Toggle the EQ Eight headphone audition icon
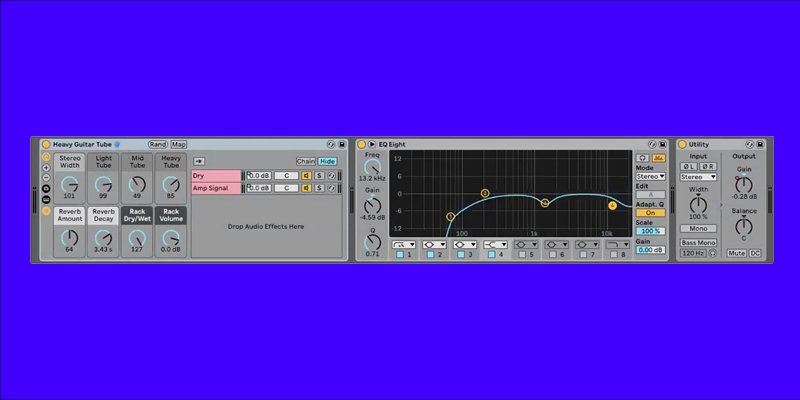The height and width of the screenshot is (400, 800). coord(642,158)
